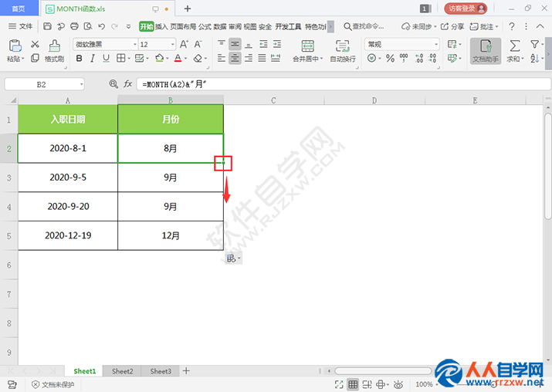Decrease decimal places

pos(432,58)
